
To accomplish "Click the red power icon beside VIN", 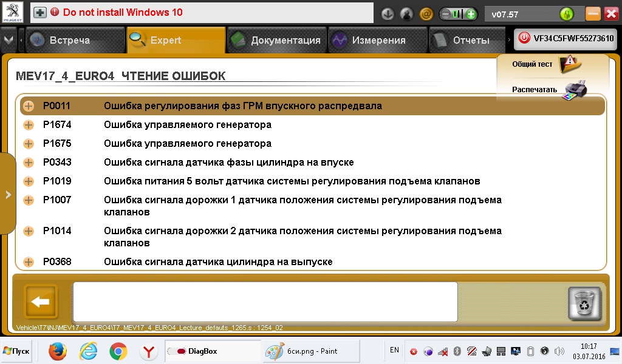I will tap(524, 39).
